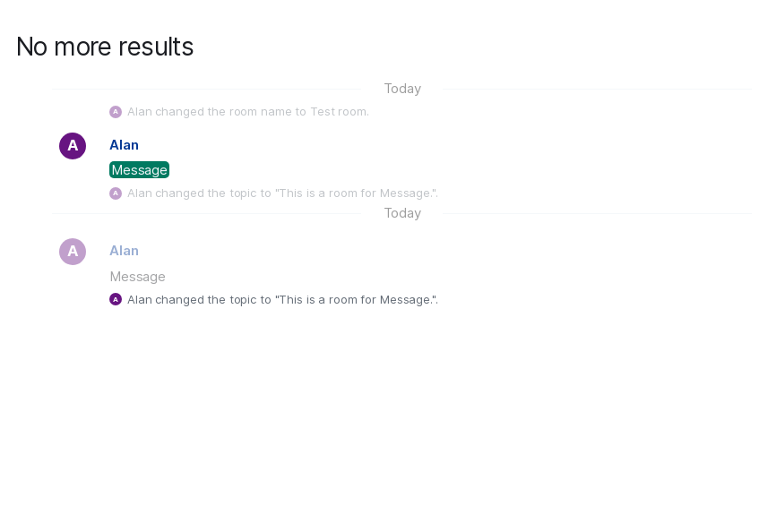Click the 'No more results' heading
This screenshot has height=532, width=768.
[x=105, y=47]
